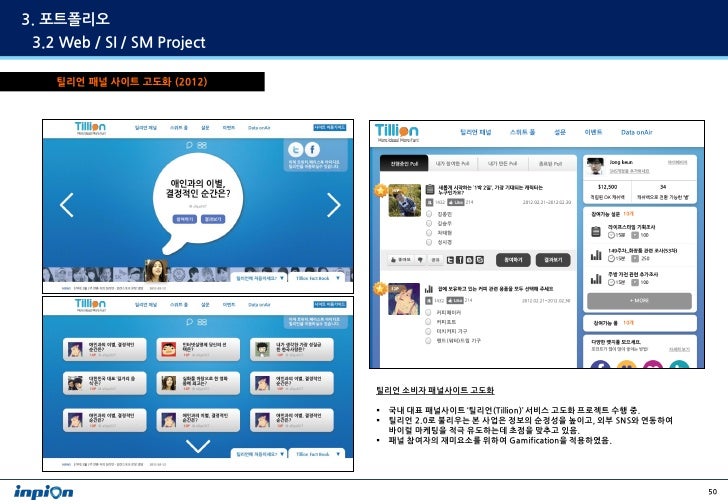Open Jong keun profile photo

click(595, 165)
